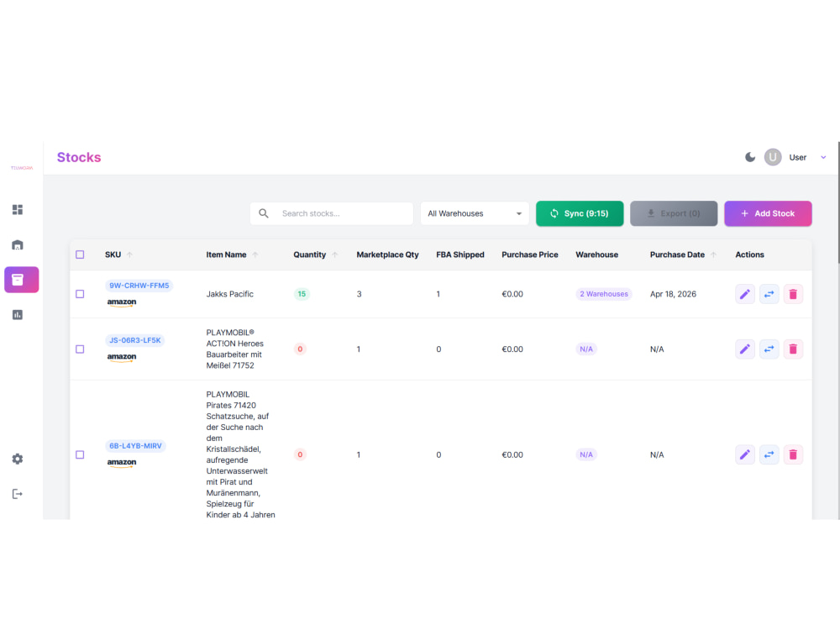
Task: Click the Purchase Price column header
Action: (530, 255)
